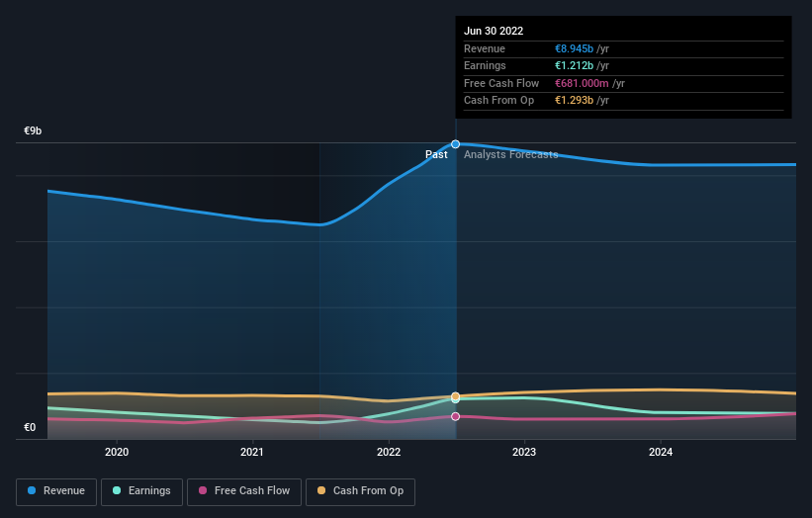Click the Jun 30 2022 tooltip date
This screenshot has width=812, height=518.
[494, 31]
